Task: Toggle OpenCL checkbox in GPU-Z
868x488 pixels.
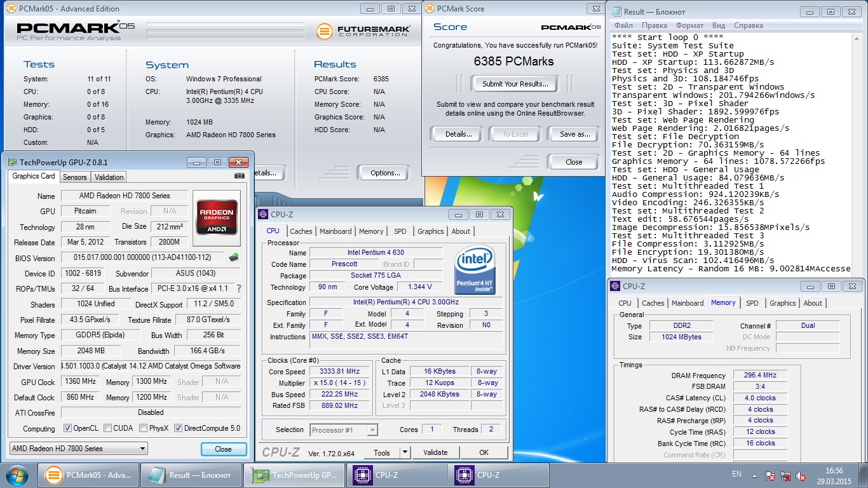Action: click(67, 428)
